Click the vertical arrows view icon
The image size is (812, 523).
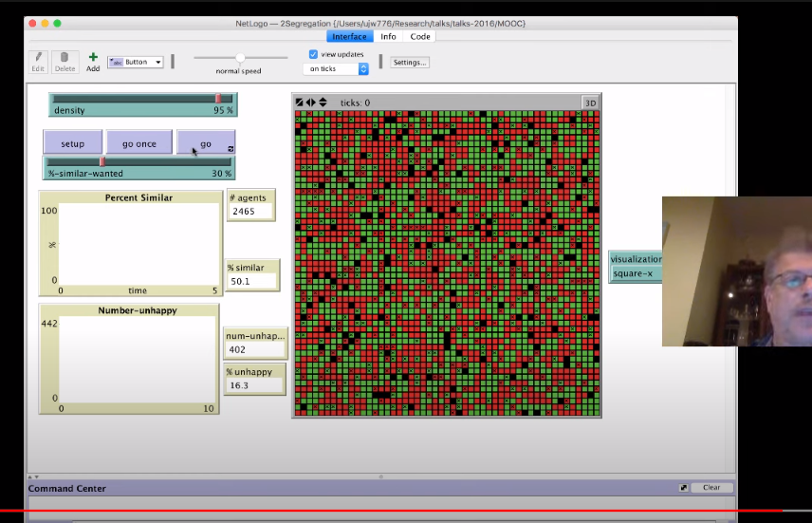coord(323,103)
